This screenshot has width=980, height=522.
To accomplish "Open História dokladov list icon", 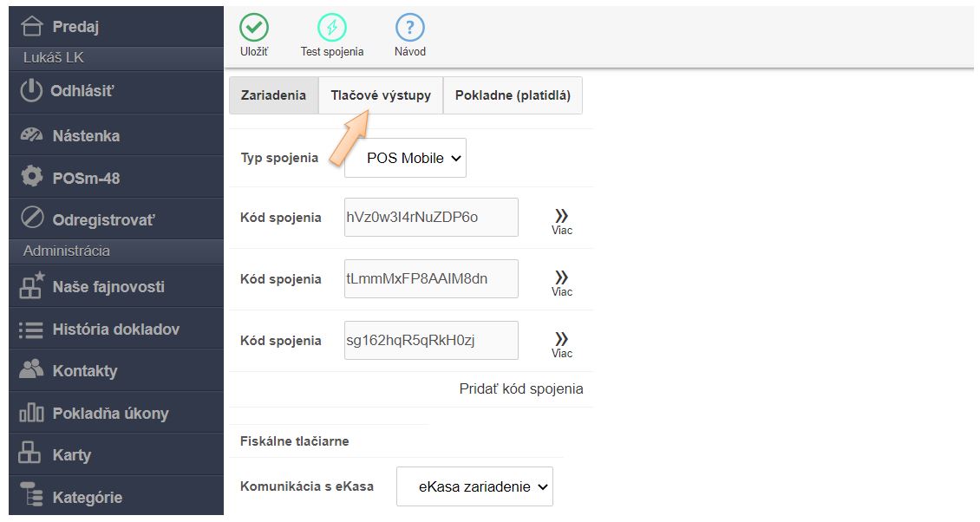I will pyautogui.click(x=31, y=330).
